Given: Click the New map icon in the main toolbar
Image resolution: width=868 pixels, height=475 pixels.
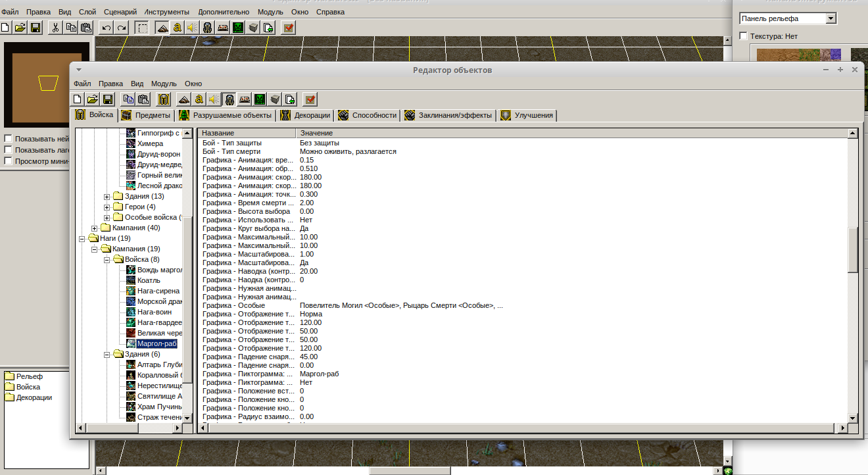Looking at the screenshot, I should [x=6, y=28].
